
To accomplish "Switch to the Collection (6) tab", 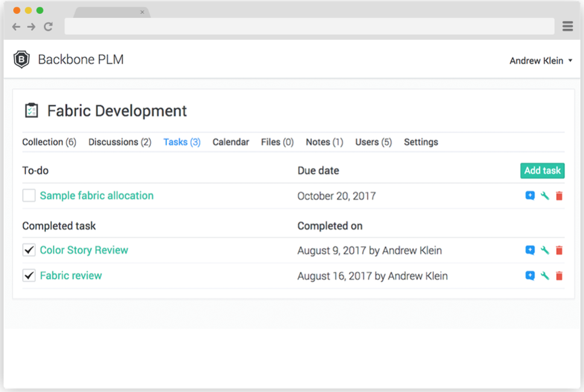I will (x=49, y=142).
